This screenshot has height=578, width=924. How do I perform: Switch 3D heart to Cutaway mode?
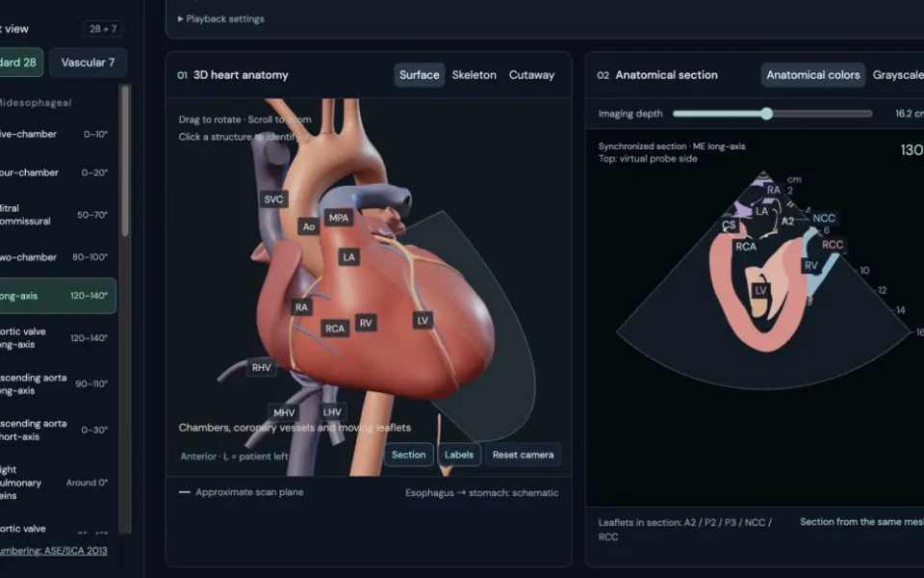(x=531, y=75)
